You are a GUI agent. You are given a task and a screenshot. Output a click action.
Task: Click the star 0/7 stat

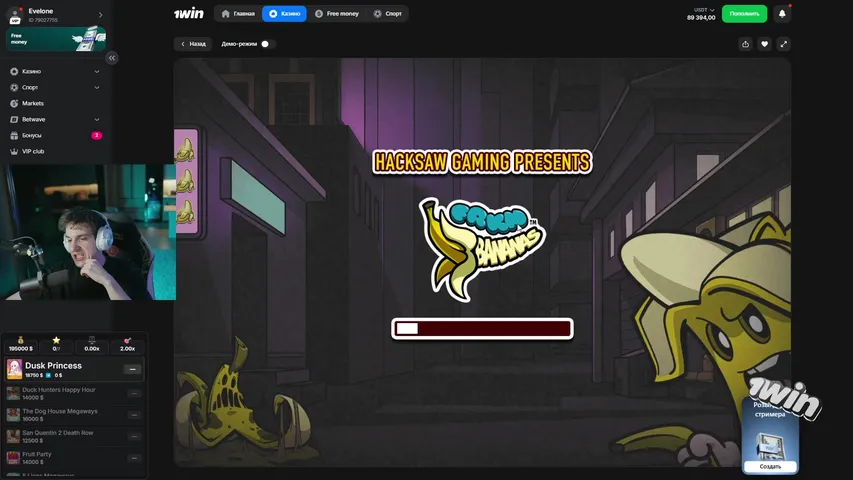point(56,344)
